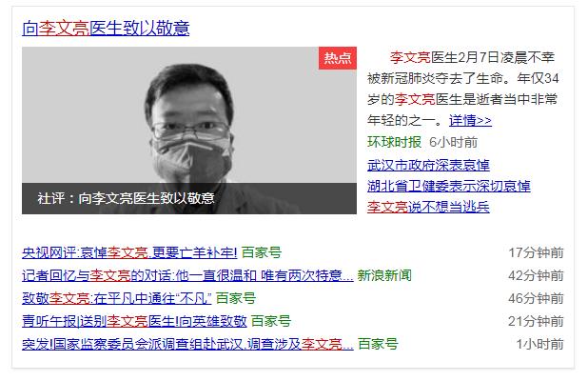This screenshot has width=588, height=381.
Task: Click the masked doctor news thumbnail
Action: pos(189,130)
